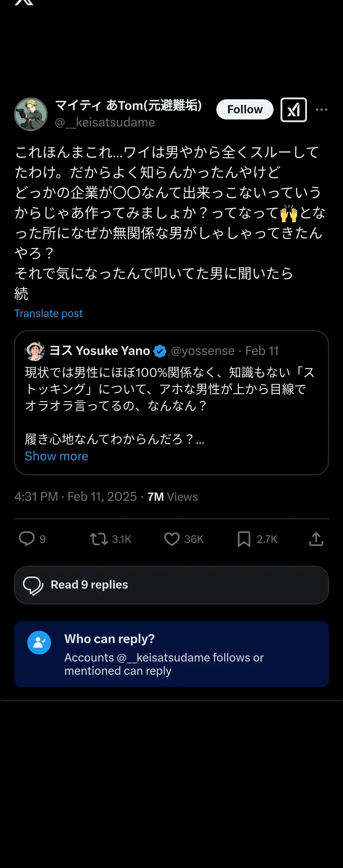The width and height of the screenshot is (343, 868).
Task: Like the post with heart icon
Action: coord(172,539)
